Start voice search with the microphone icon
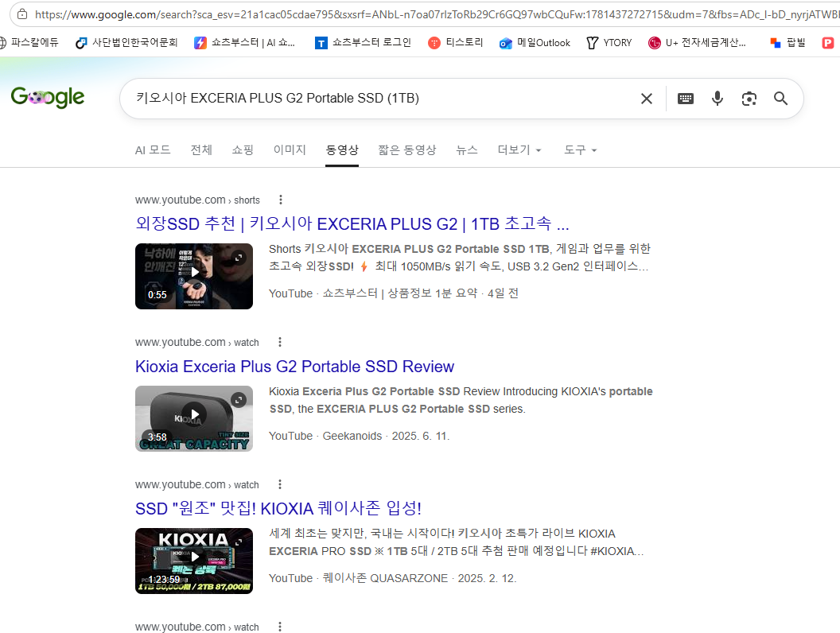 pyautogui.click(x=717, y=99)
